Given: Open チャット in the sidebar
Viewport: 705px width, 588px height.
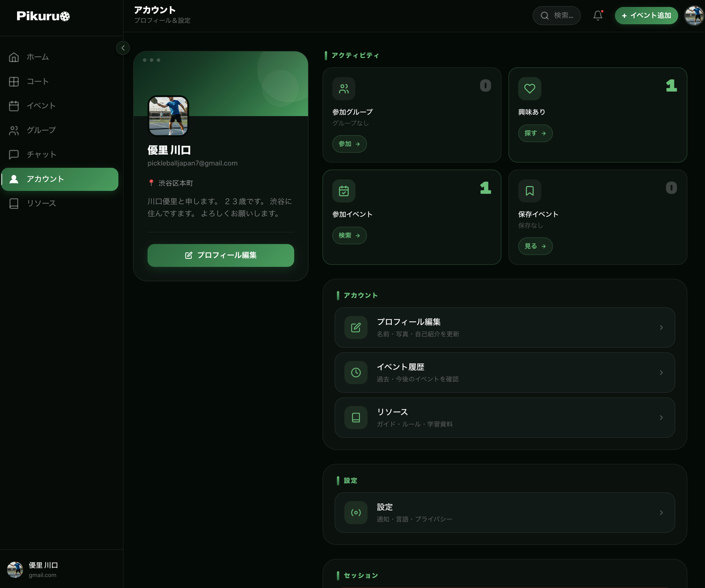Looking at the screenshot, I should 60,155.
